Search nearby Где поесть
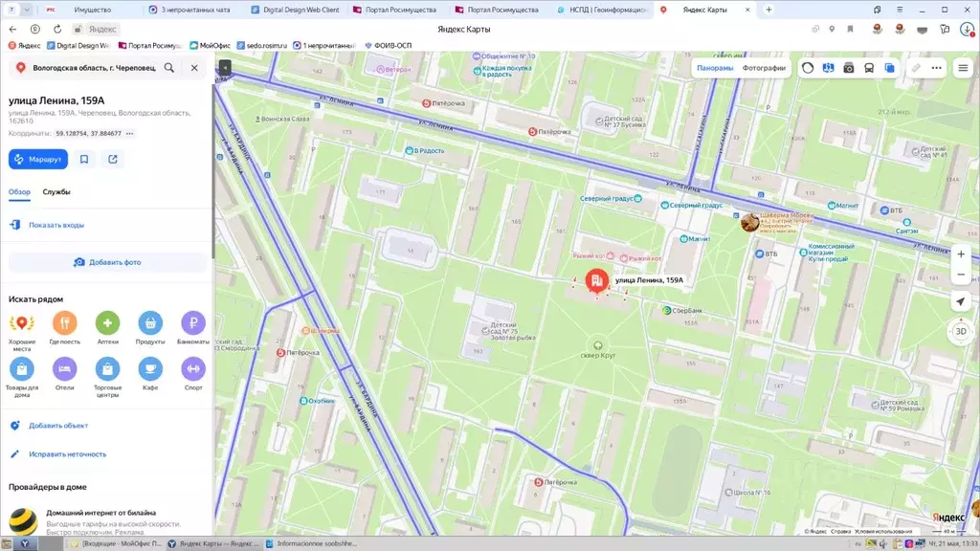Viewport: 980px width, 551px height. point(64,329)
